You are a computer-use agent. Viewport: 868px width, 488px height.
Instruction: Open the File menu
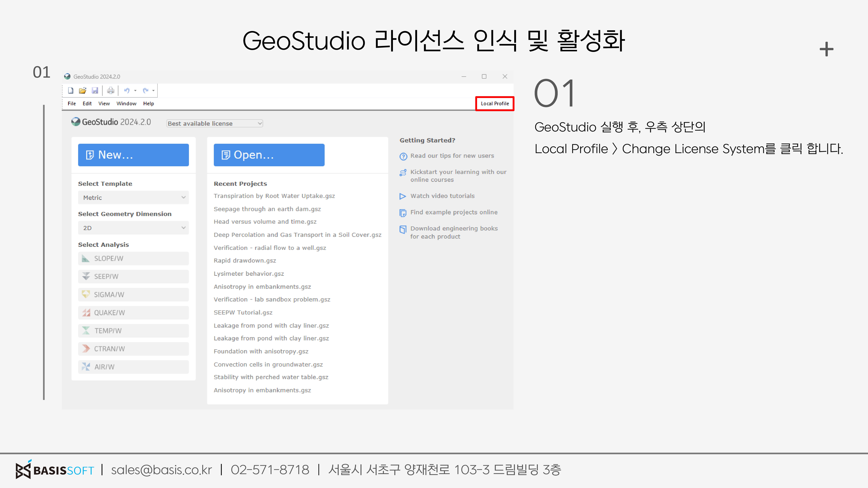[72, 104]
